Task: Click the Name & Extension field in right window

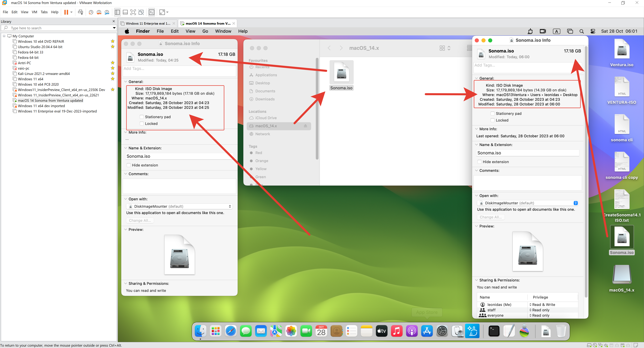Action: coord(527,153)
